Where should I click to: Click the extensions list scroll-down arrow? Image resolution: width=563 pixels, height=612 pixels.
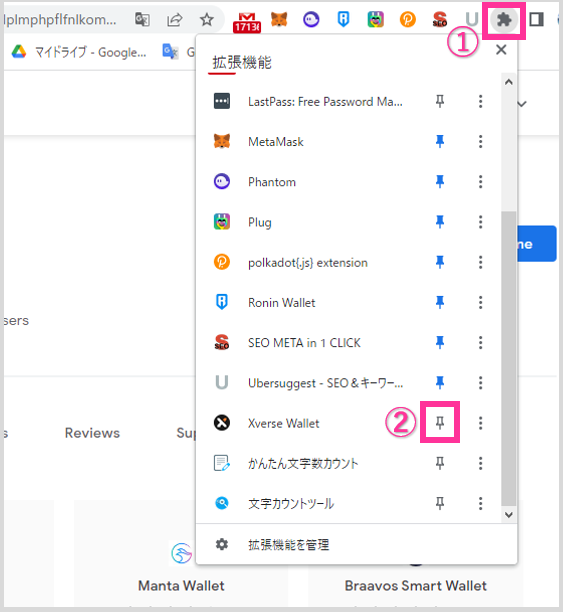pyautogui.click(x=508, y=514)
